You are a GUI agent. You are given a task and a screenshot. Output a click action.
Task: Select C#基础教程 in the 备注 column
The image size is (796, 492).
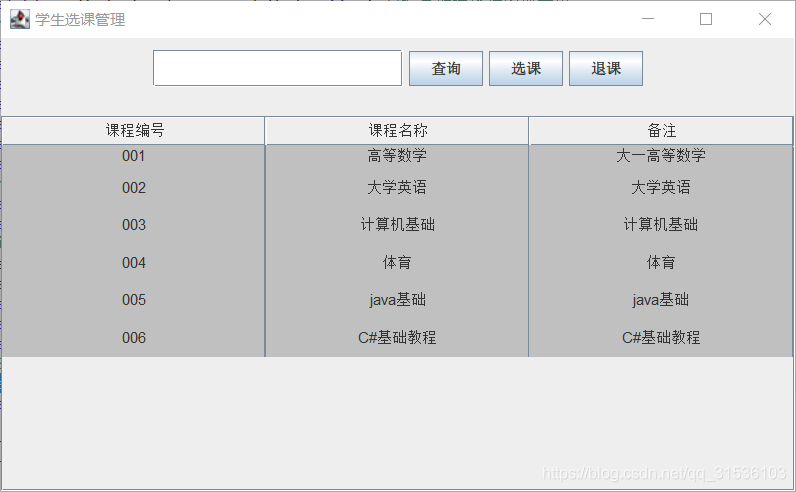661,338
